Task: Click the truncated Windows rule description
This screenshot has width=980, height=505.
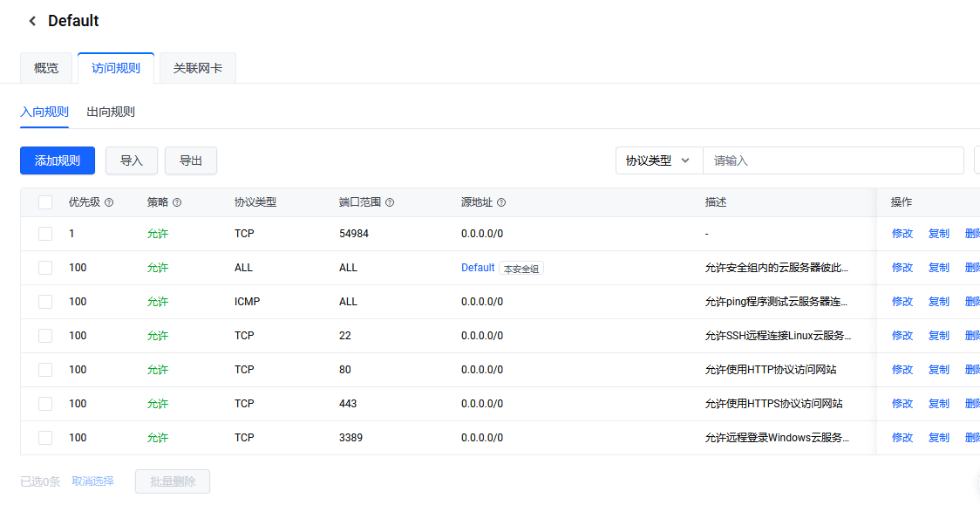Action: (x=777, y=438)
